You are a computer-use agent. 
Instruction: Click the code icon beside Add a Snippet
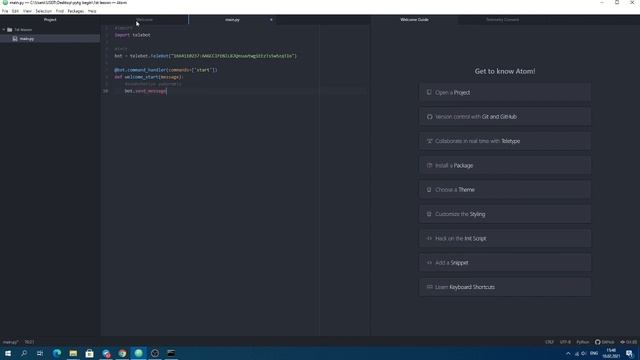(429, 263)
